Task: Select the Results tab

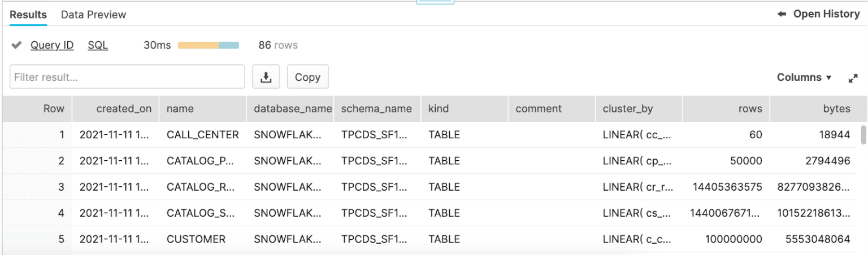Action: click(x=28, y=15)
